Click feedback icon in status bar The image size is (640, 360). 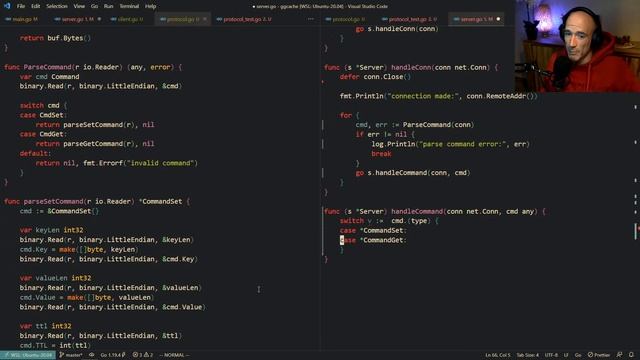620,355
